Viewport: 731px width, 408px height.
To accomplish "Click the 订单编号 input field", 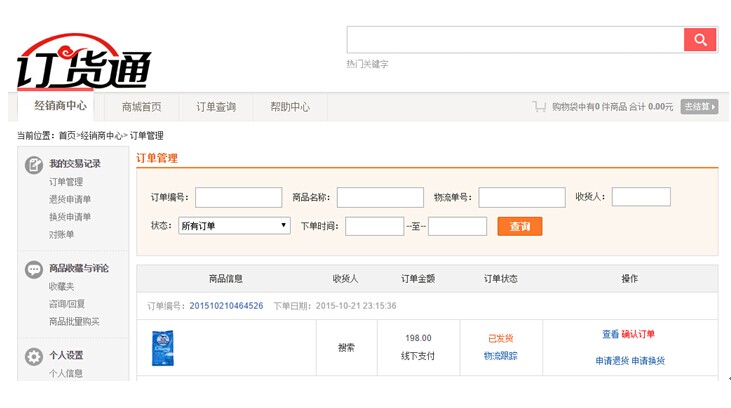I will tap(238, 198).
